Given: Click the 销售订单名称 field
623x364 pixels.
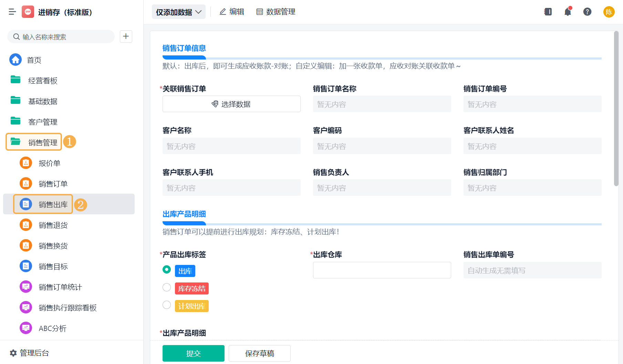Looking at the screenshot, I should point(382,104).
